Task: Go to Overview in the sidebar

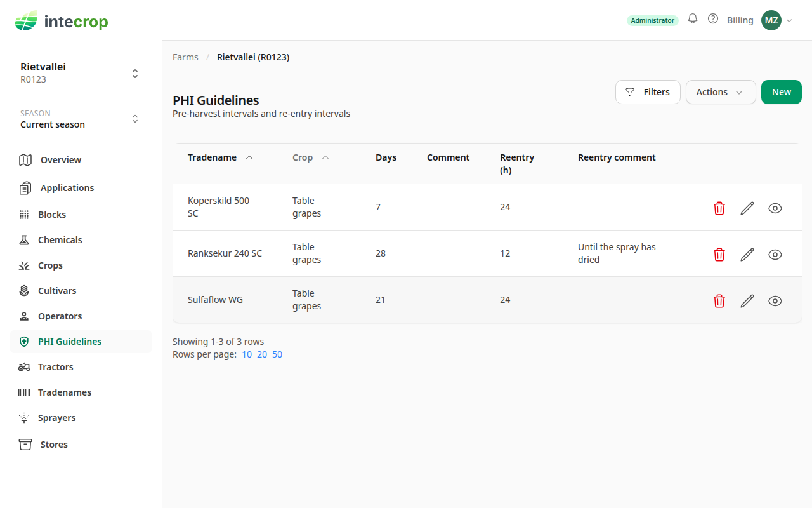Action: point(81,160)
